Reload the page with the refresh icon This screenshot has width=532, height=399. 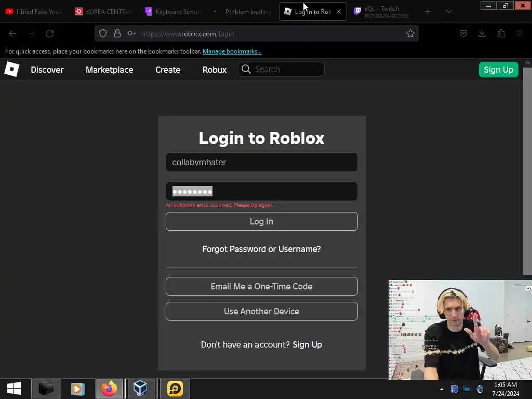coord(50,34)
